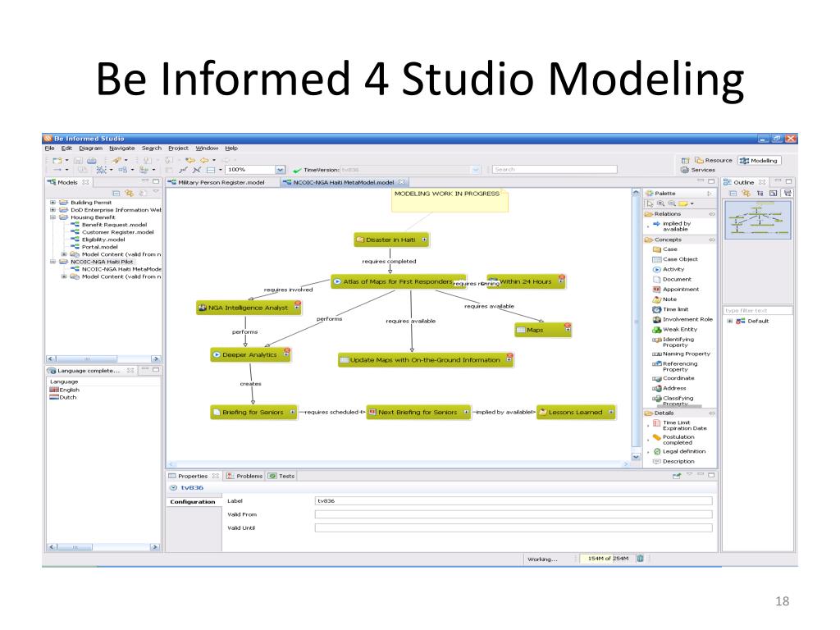Open the Project menu
840x630 pixels.
[178, 148]
